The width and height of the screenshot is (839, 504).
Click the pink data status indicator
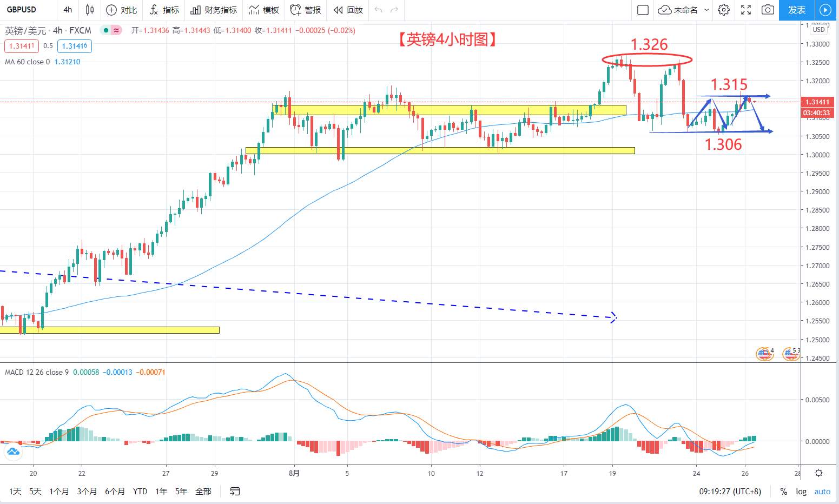click(x=117, y=30)
